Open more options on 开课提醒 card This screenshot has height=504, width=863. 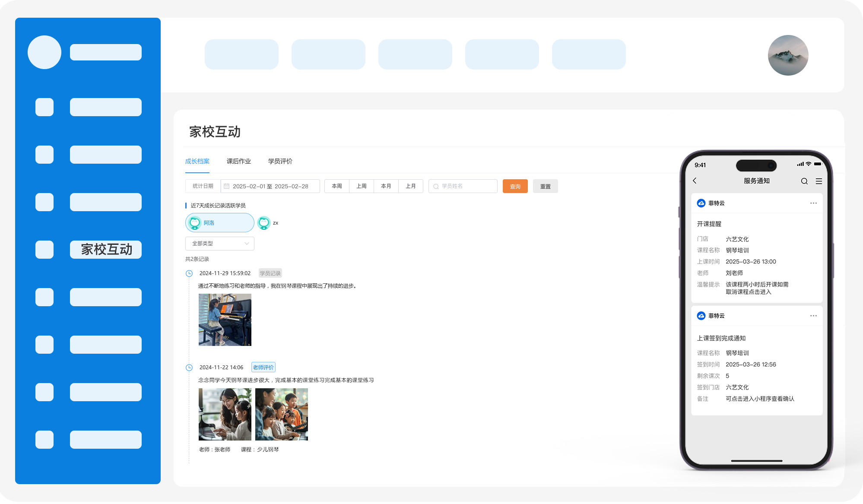click(x=813, y=203)
